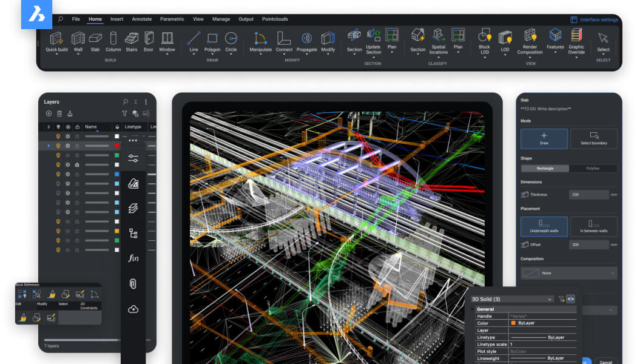Search layers with the magnifier icon

click(125, 102)
